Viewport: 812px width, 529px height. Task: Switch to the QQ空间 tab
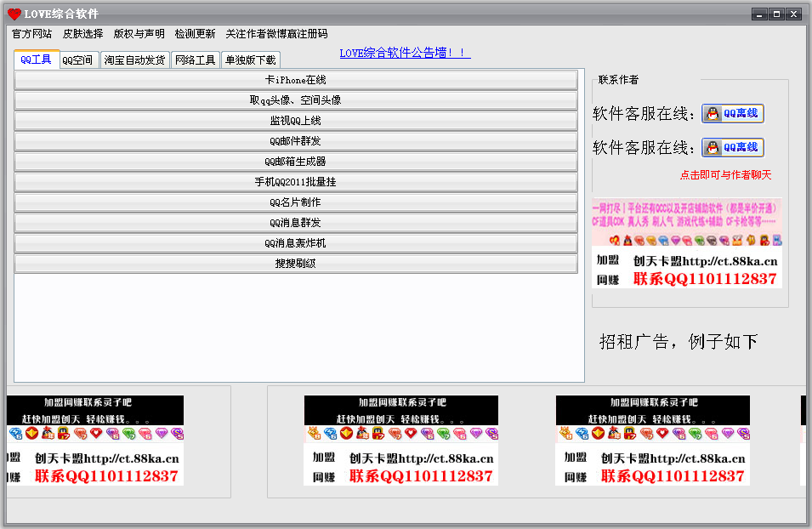coord(77,60)
